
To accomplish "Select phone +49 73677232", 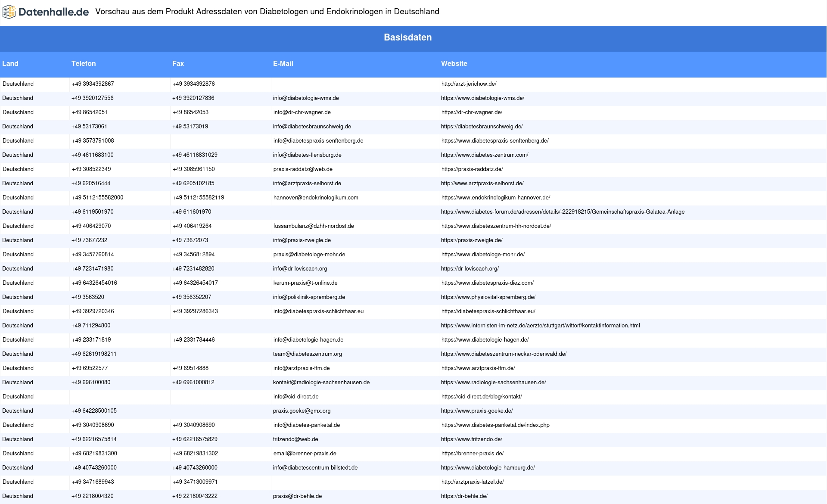I will point(89,240).
